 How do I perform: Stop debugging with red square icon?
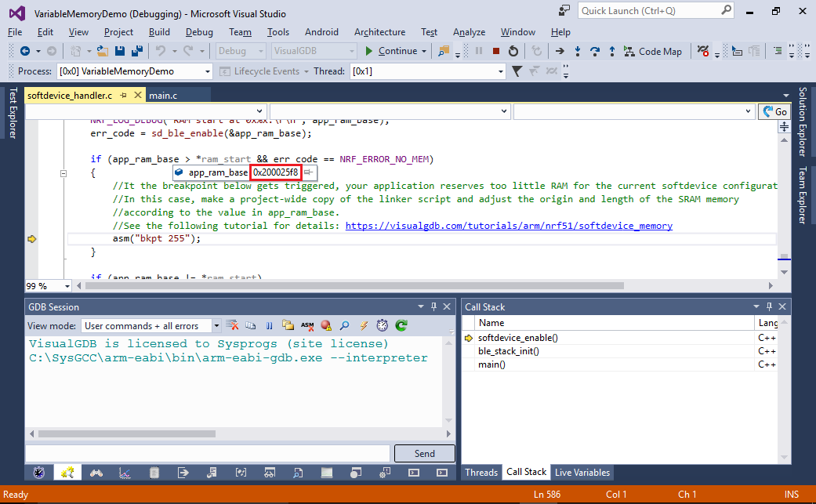(496, 51)
